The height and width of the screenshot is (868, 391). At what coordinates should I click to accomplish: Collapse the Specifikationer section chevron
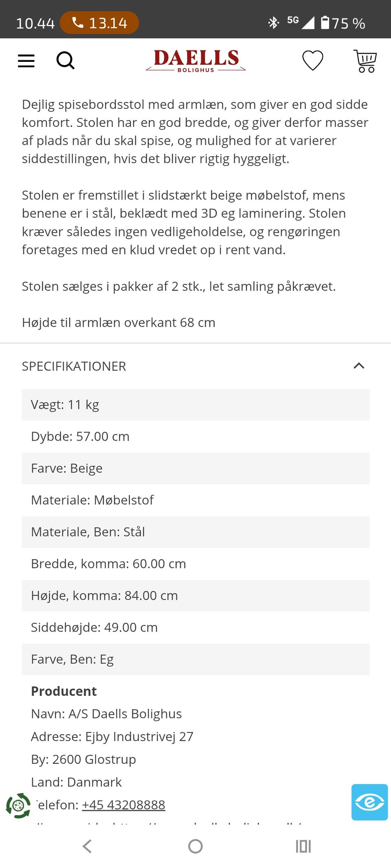click(359, 366)
